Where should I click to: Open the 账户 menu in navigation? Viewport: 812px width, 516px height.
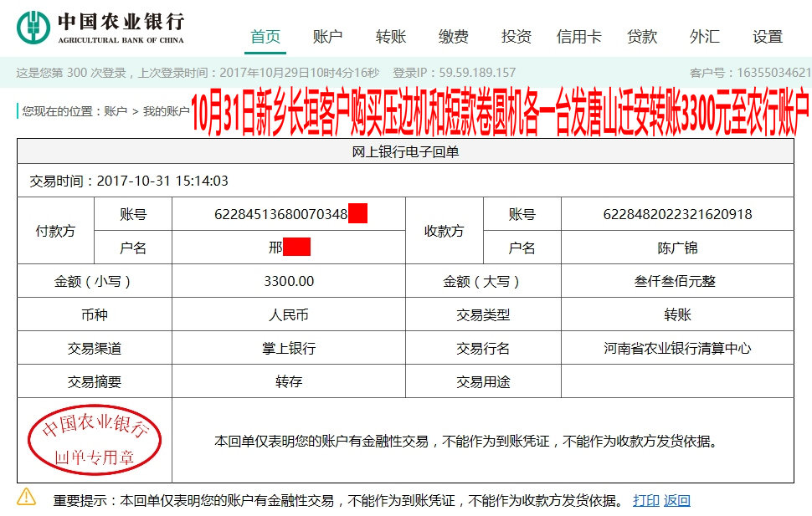tap(326, 36)
